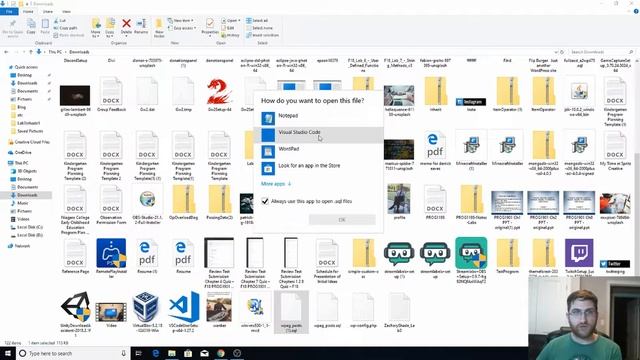Screen dimensions: 640x360
Task: Click the Up one level arrow
Action: point(31,52)
